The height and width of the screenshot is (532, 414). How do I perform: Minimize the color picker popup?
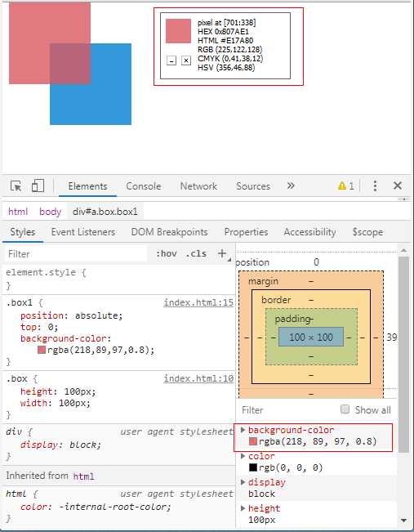[x=171, y=60]
